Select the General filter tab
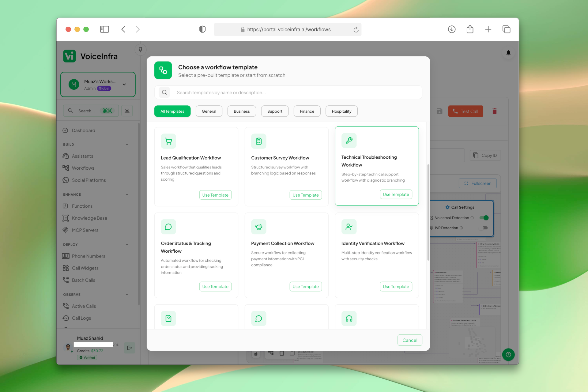Screen dimensions: 588x392 pos(209,111)
